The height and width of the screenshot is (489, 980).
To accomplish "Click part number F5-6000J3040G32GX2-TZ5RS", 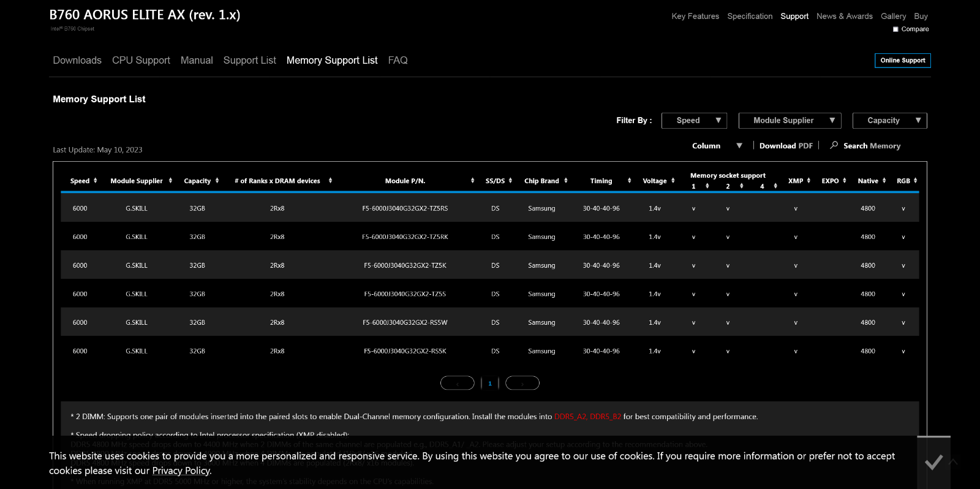I will pyautogui.click(x=405, y=208).
